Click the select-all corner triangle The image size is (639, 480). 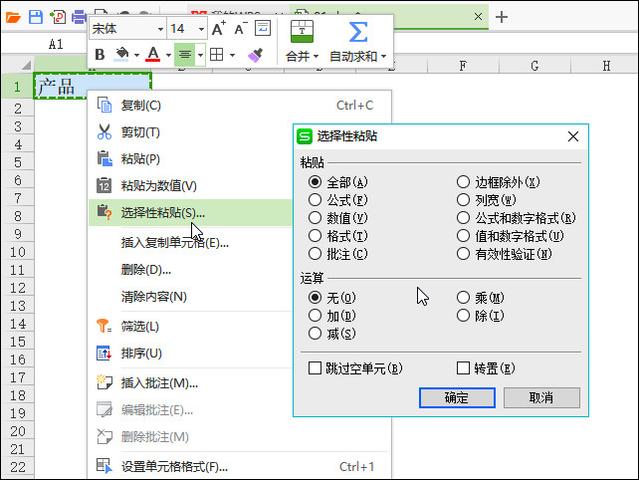pyautogui.click(x=26, y=64)
